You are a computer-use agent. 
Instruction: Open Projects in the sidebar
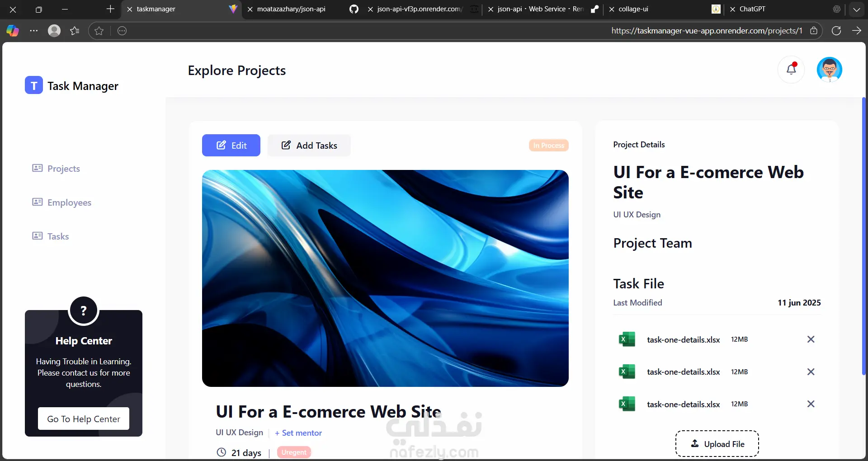[x=56, y=169]
